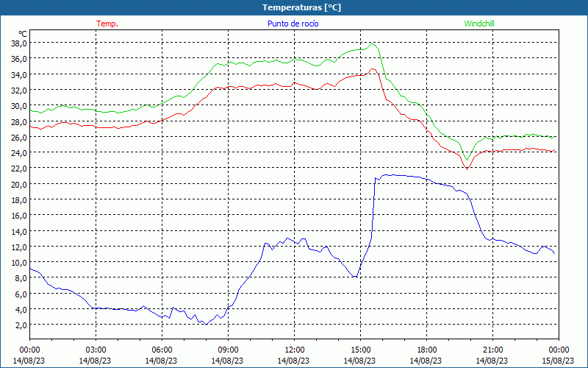Click the 22,0 y-axis value
This screenshot has height=368, width=588.
point(19,169)
